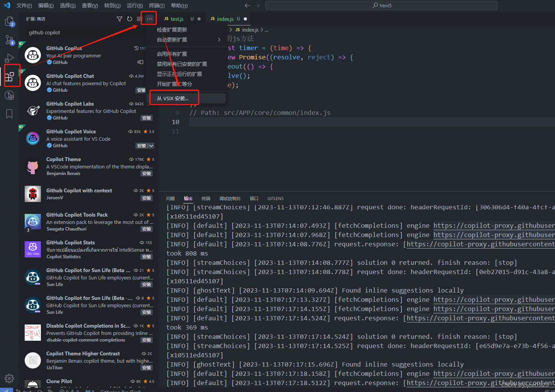Refresh the extensions marketplace list
Screen dimensions: 555x392
click(129, 19)
